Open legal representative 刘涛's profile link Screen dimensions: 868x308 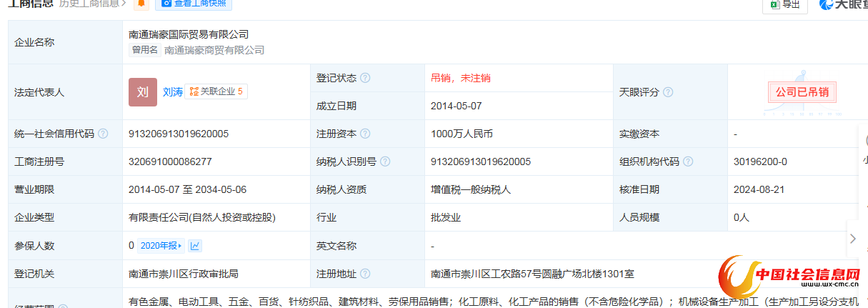[172, 92]
